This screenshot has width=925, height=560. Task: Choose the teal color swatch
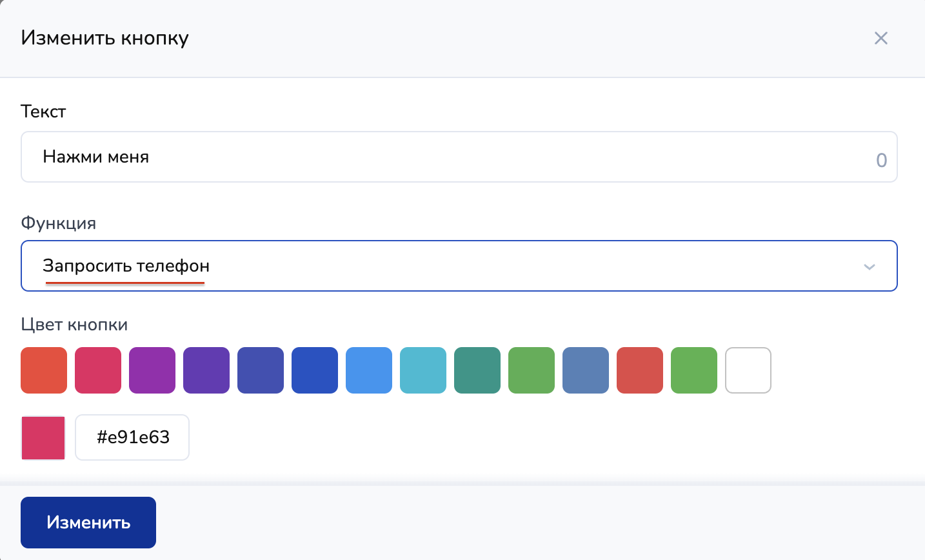(x=477, y=370)
